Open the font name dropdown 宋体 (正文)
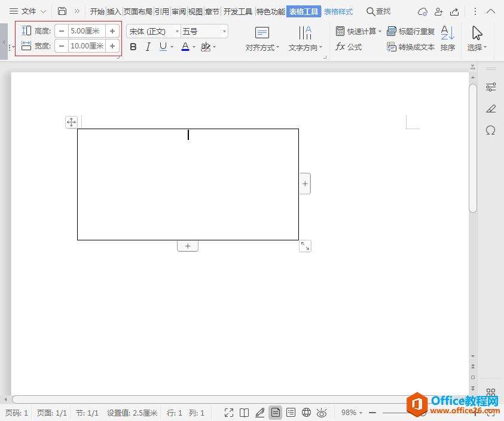The height and width of the screenshot is (421, 504). click(x=153, y=31)
